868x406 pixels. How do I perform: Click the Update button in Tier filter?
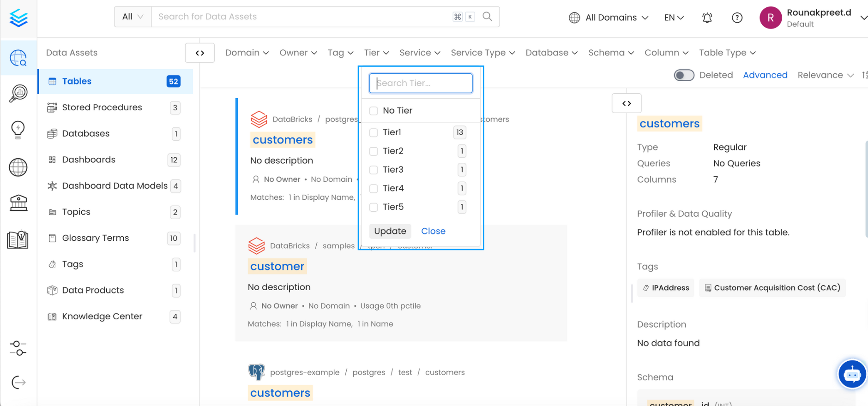pyautogui.click(x=390, y=231)
